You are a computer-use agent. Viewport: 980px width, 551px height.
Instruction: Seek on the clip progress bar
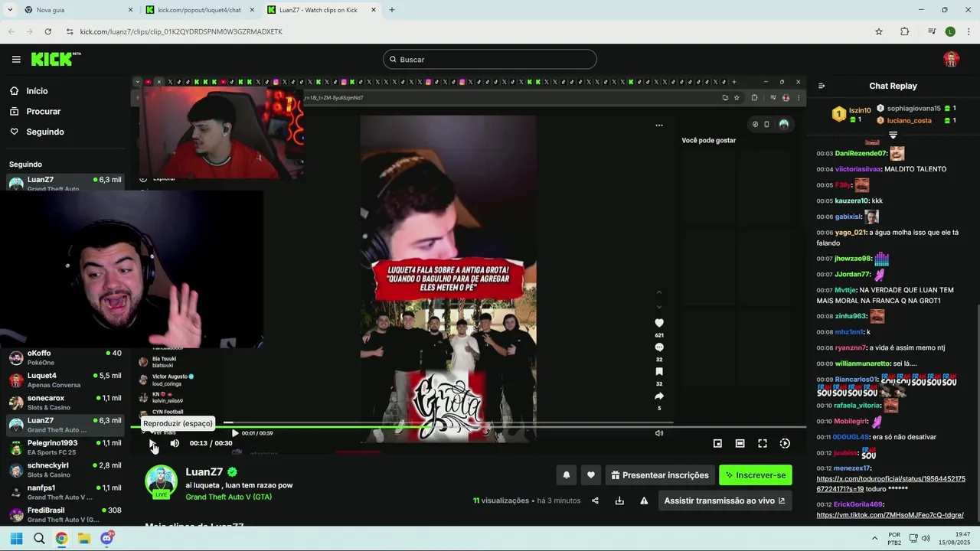point(469,426)
